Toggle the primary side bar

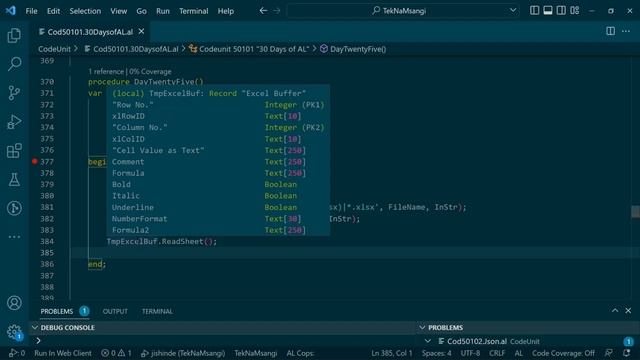pyautogui.click(x=534, y=11)
